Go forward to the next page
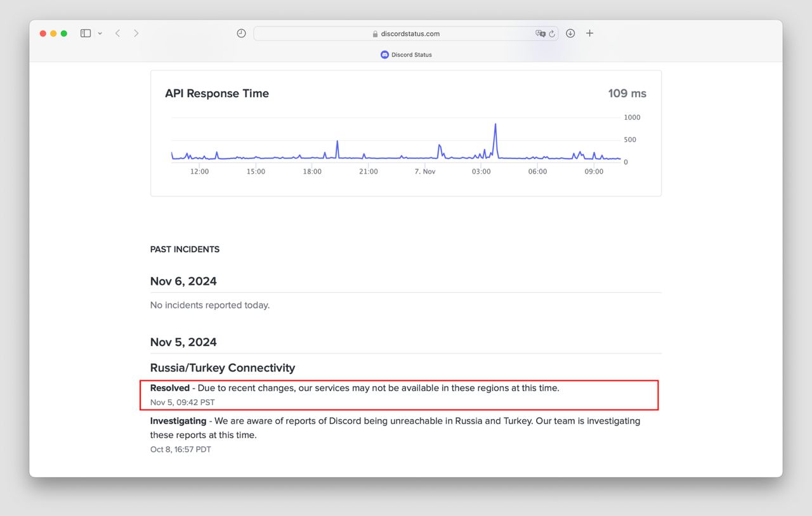This screenshot has width=812, height=516. tap(136, 34)
